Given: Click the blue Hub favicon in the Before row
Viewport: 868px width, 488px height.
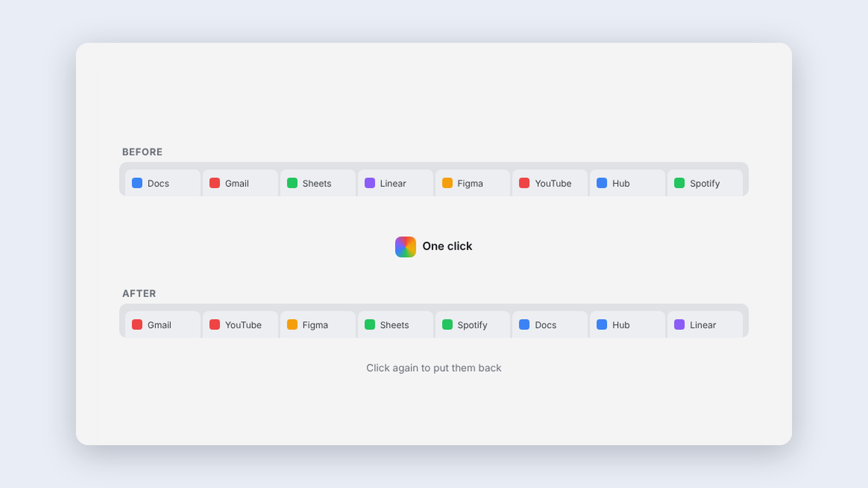Looking at the screenshot, I should [602, 183].
